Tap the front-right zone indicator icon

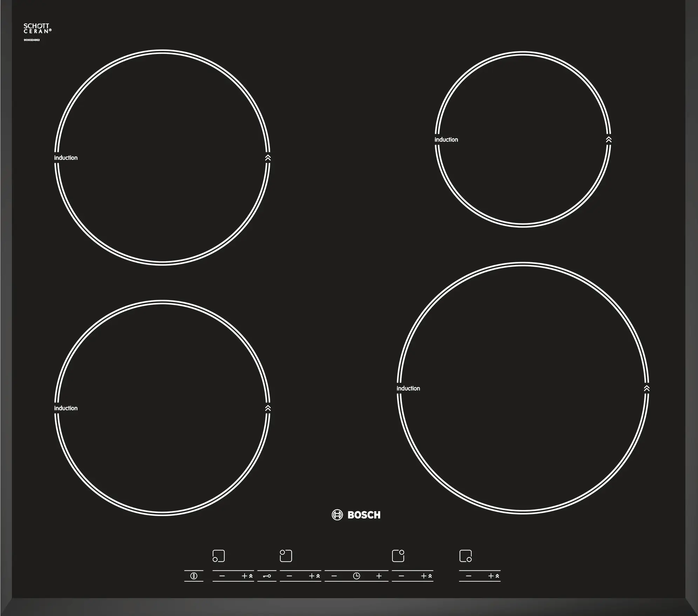465,556
